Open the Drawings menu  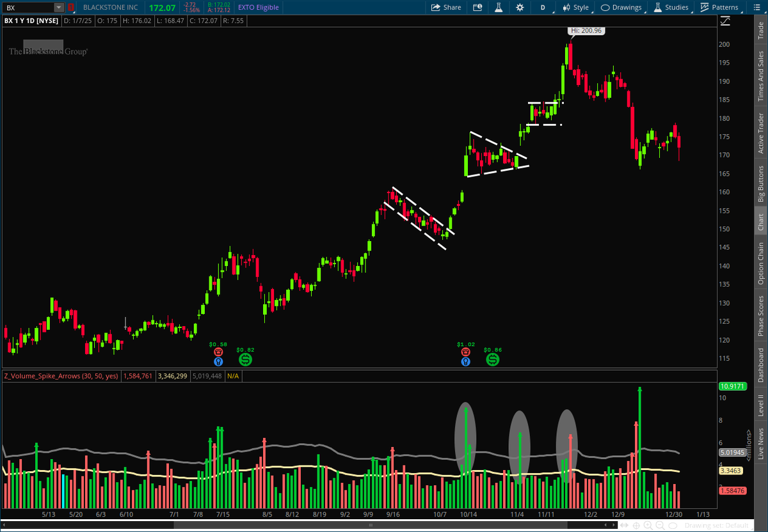coord(621,8)
